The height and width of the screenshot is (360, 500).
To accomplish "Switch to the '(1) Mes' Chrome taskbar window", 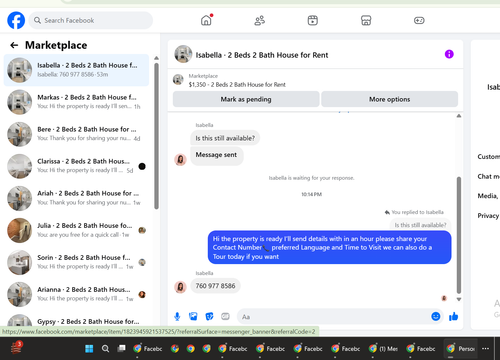I will coord(384,349).
